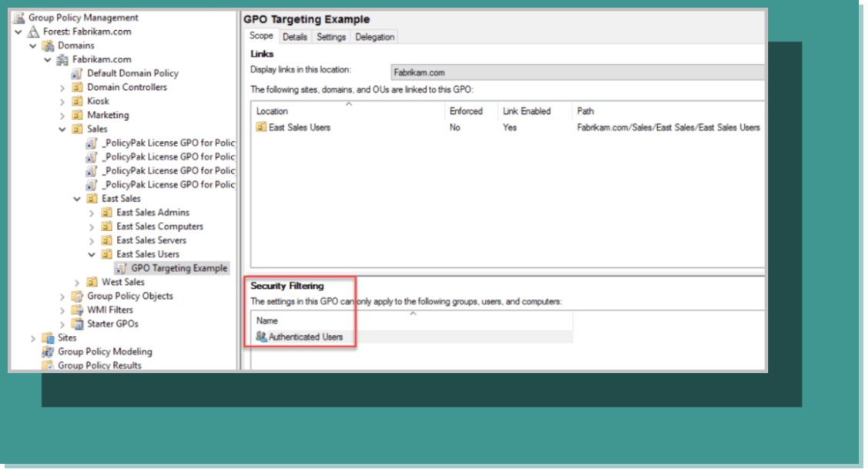Click the Group Policy Results icon
868x473 pixels.
coord(49,365)
